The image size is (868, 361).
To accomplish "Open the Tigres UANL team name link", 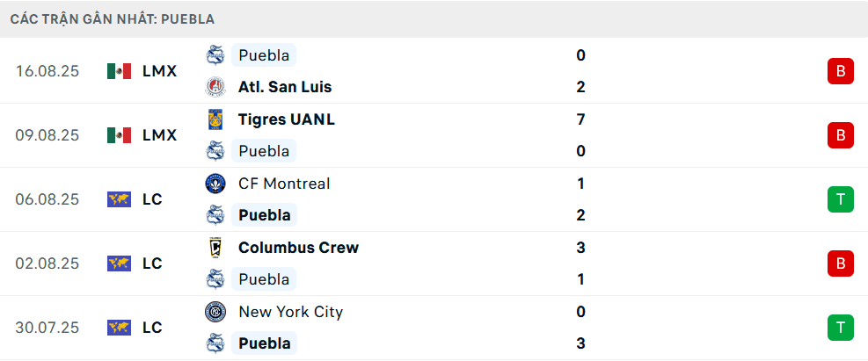I will click(286, 119).
